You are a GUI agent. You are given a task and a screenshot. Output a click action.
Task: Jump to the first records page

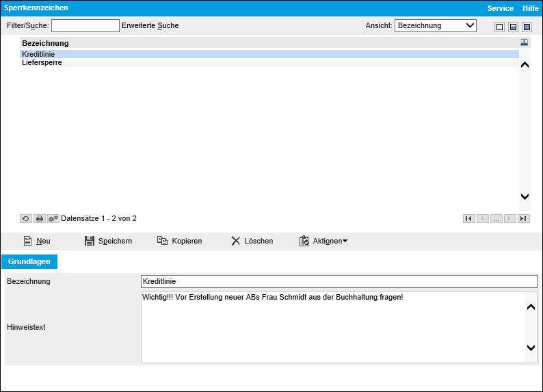tap(468, 218)
